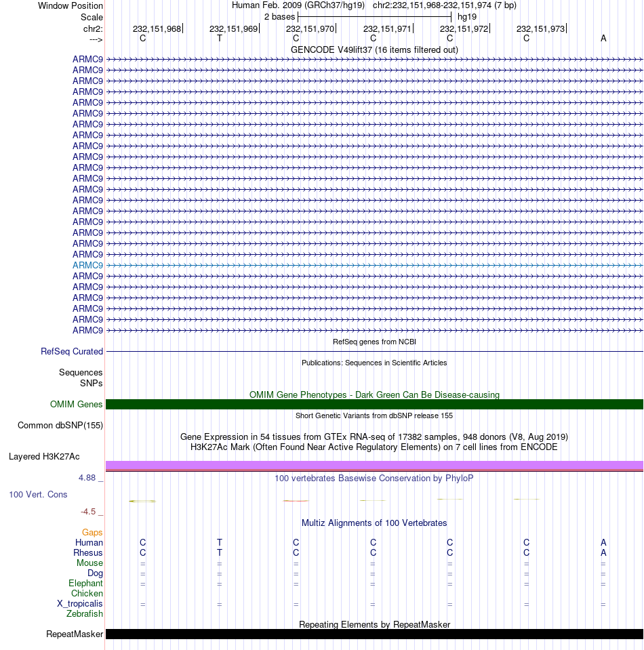Click the Common dbSNP(155) label
This screenshot has height=650, width=644.
[60, 426]
